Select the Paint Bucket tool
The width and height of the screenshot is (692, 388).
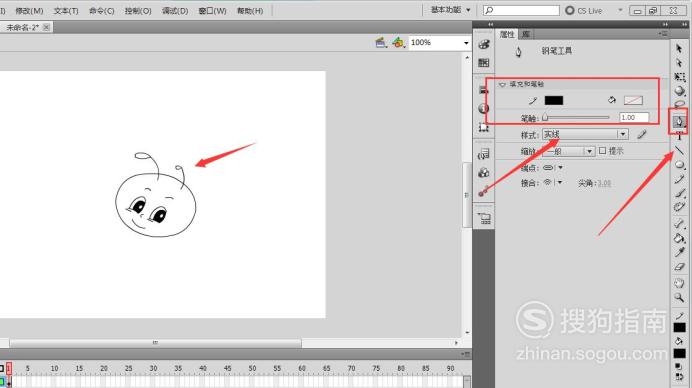[679, 238]
